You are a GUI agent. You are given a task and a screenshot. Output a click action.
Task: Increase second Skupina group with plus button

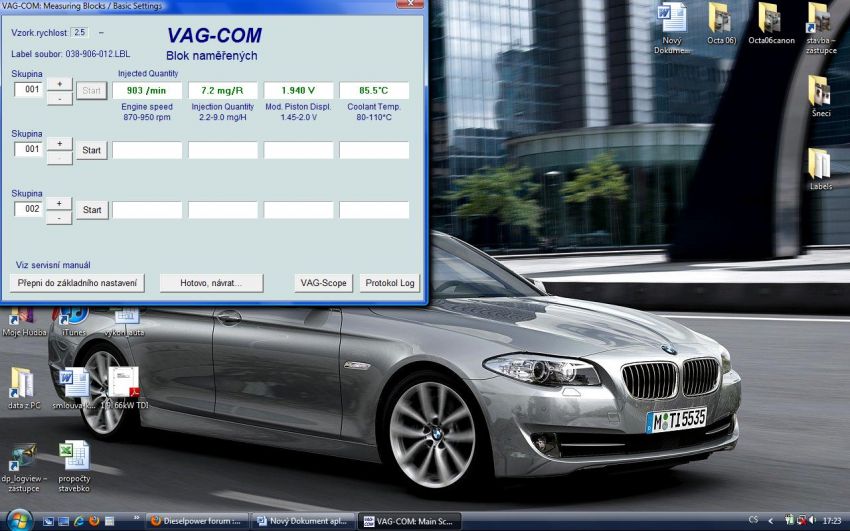[x=59, y=142]
